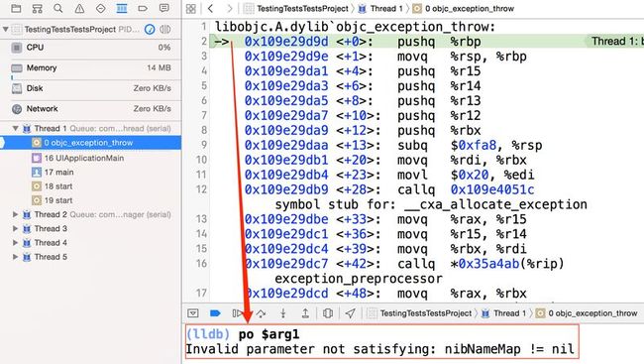Viewport: 644px width, 364px height.
Task: Go forward in editor history
Action: coord(230,9)
